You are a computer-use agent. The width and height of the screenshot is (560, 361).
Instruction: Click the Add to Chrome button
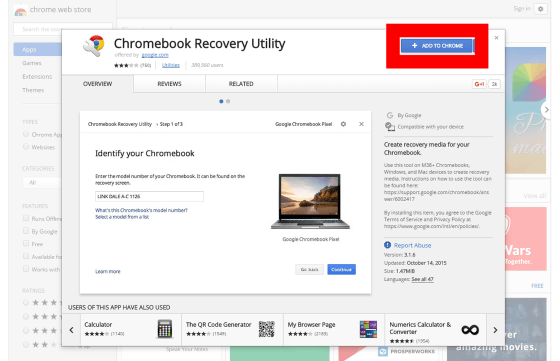click(437, 46)
